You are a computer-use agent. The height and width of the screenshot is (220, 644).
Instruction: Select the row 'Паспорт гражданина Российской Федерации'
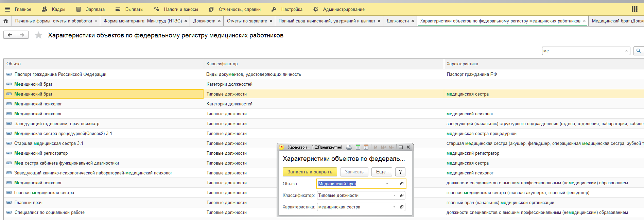point(324,74)
